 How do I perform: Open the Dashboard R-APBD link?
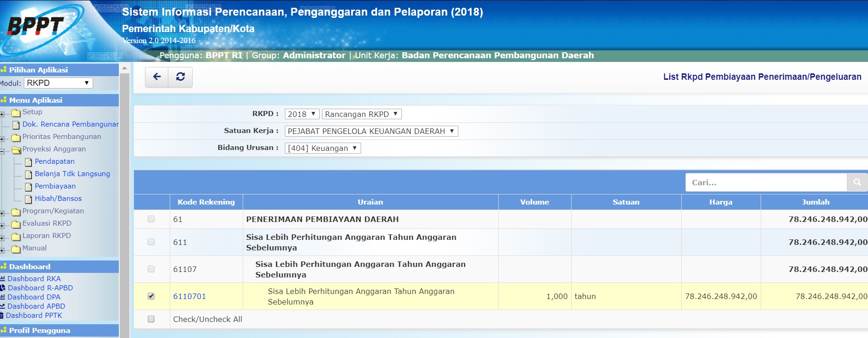click(x=40, y=288)
